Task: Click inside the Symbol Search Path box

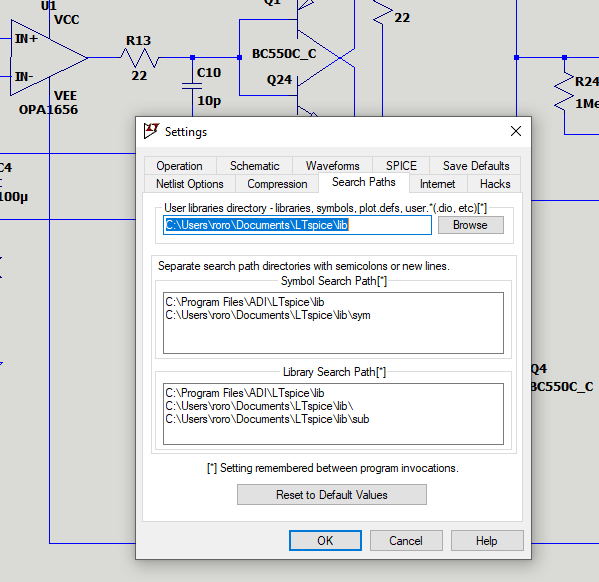Action: [x=333, y=323]
